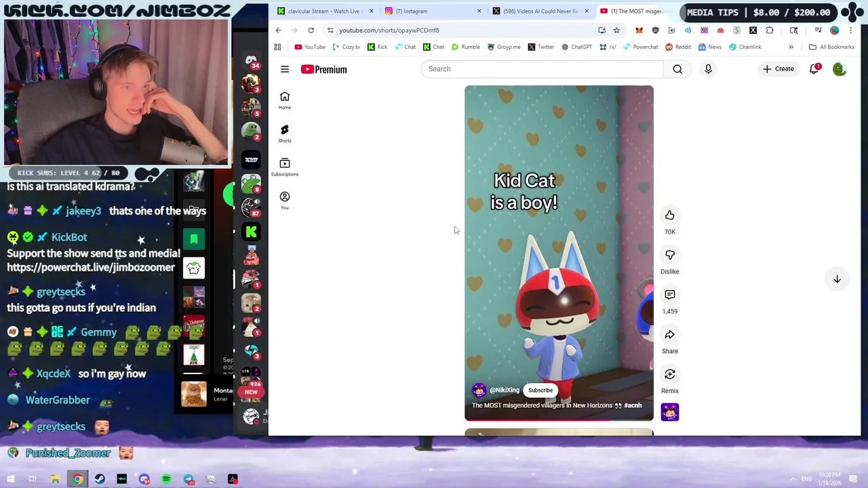868x488 pixels.
Task: Open the YouTube bookmark
Action: [x=310, y=47]
